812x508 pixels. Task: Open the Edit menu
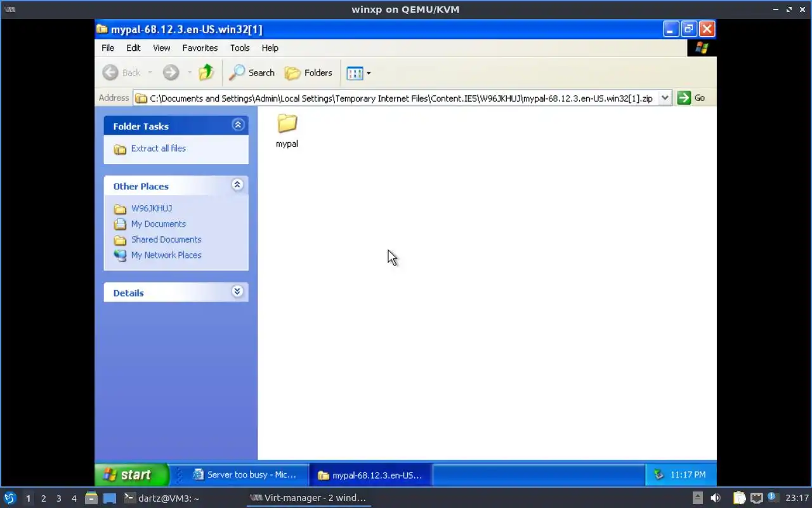point(133,48)
